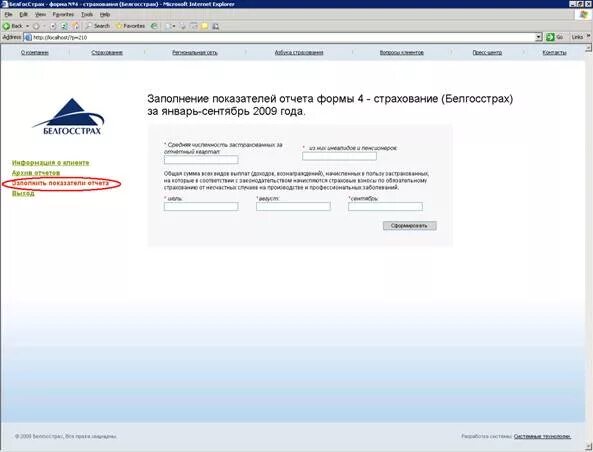593x452 pixels.
Task: Open the 'Архив отчетов' sidebar link
Action: (x=36, y=173)
